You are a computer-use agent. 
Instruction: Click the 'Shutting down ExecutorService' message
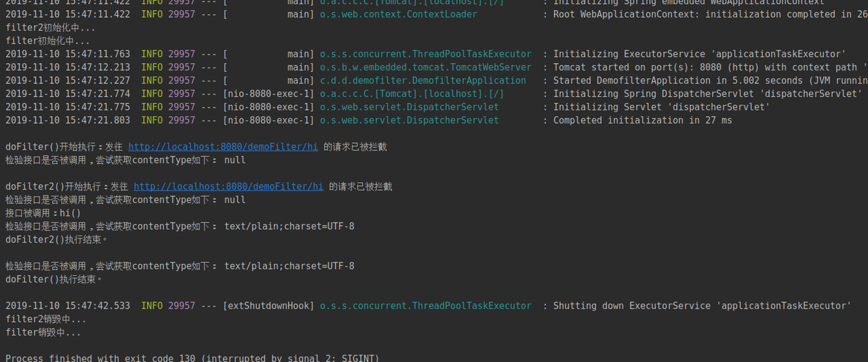pyautogui.click(x=702, y=306)
